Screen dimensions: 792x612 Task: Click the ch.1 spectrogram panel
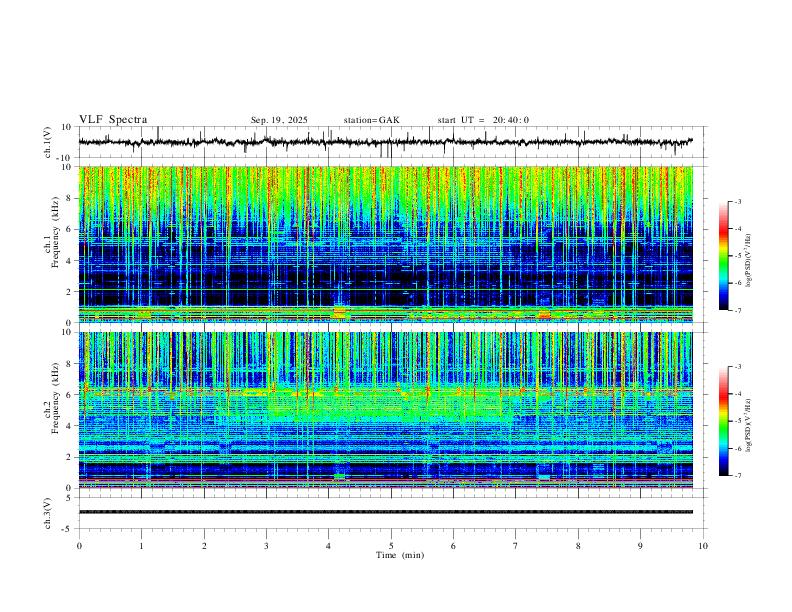[x=386, y=244]
